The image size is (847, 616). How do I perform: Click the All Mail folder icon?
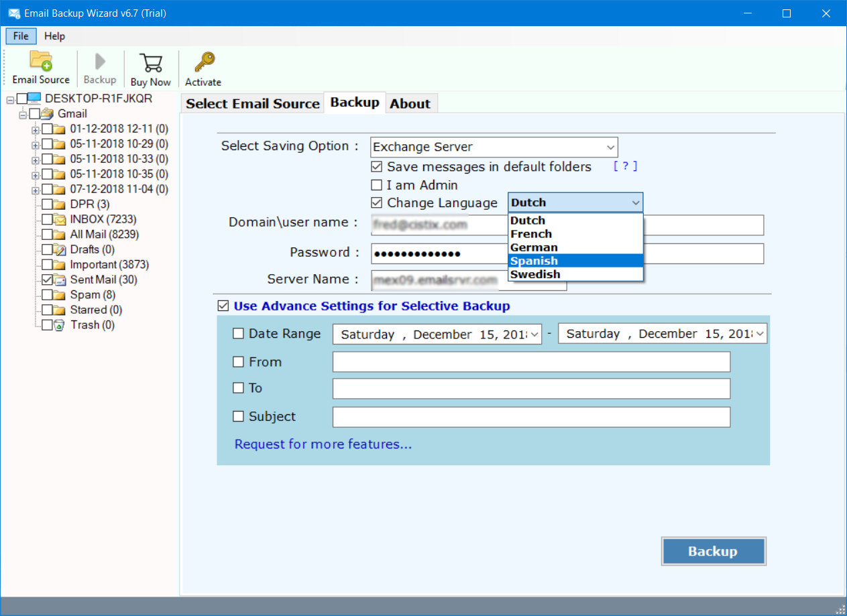tap(60, 234)
